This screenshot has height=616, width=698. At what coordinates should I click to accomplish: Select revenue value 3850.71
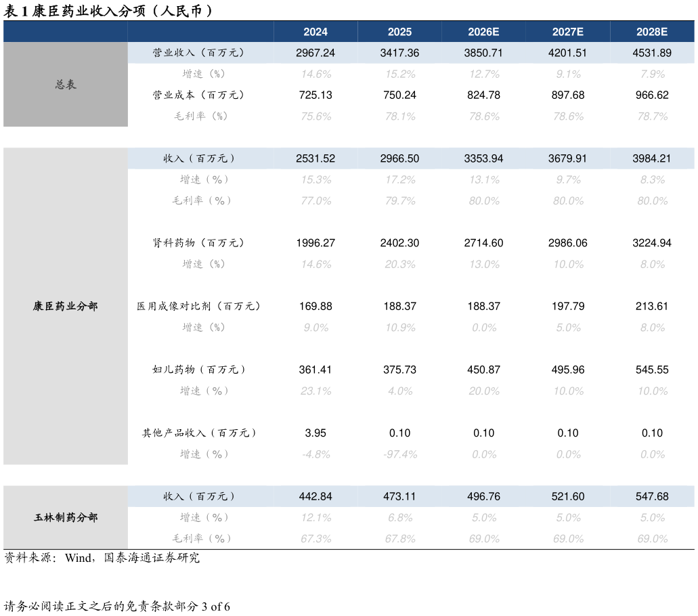pyautogui.click(x=483, y=53)
